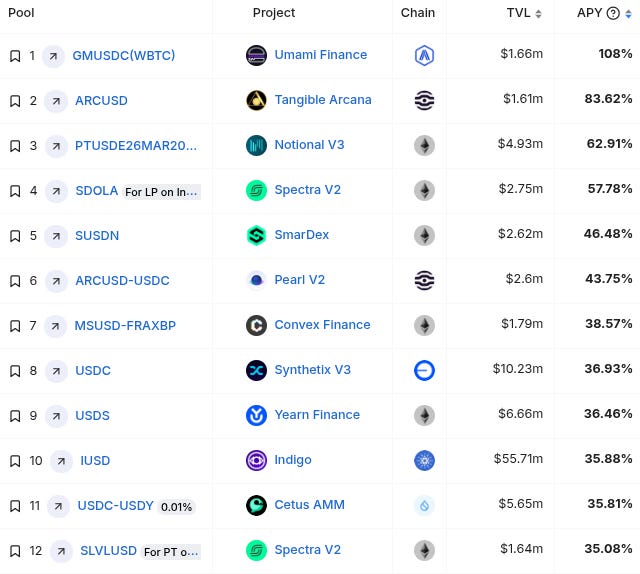Open external link arrow for MSUSD-FRAXBP
The width and height of the screenshot is (640, 574).
55,326
